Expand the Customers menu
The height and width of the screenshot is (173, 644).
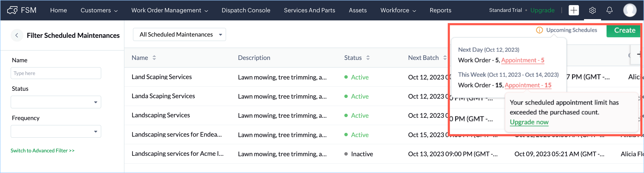[x=99, y=10]
